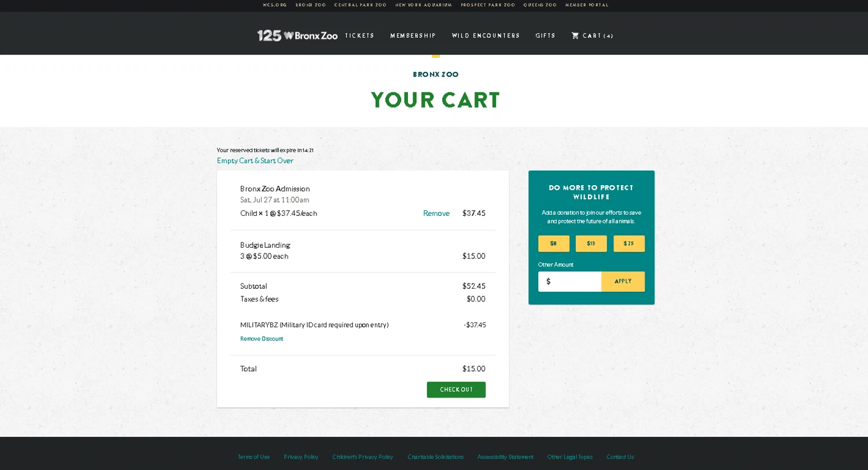
Task: Open Terms of Use in footer
Action: coord(253,457)
